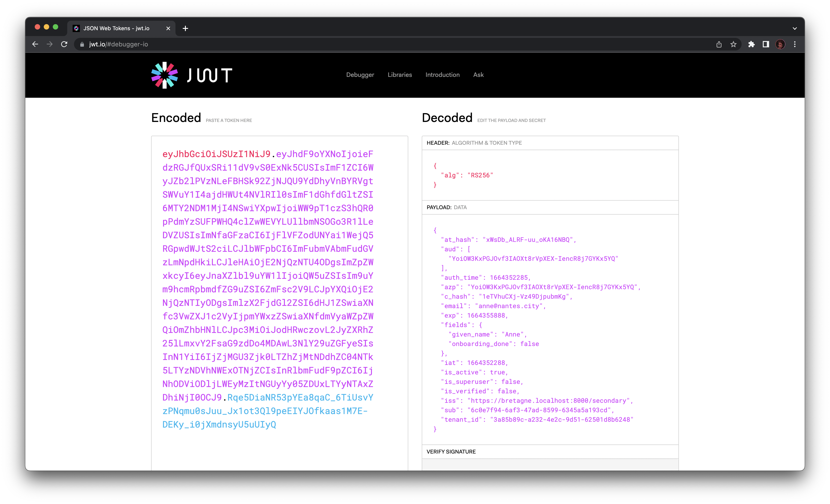Open the browser side panel icon
This screenshot has width=830, height=504.
coord(766,44)
